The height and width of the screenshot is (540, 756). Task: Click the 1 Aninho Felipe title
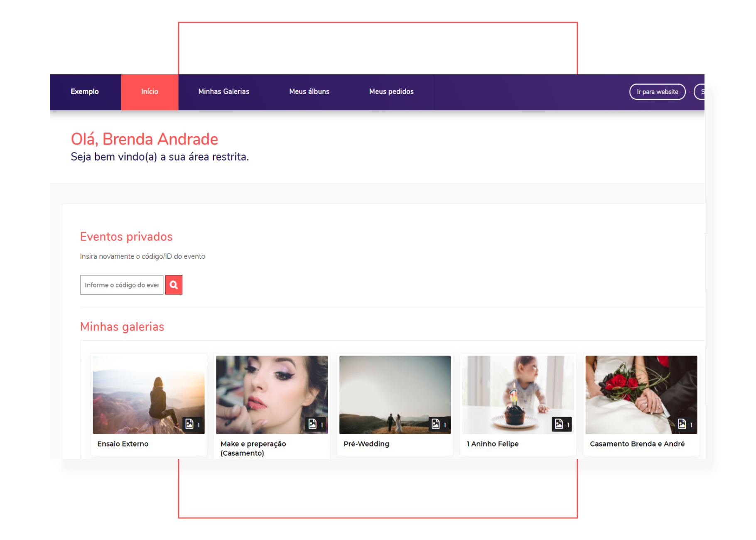click(493, 444)
